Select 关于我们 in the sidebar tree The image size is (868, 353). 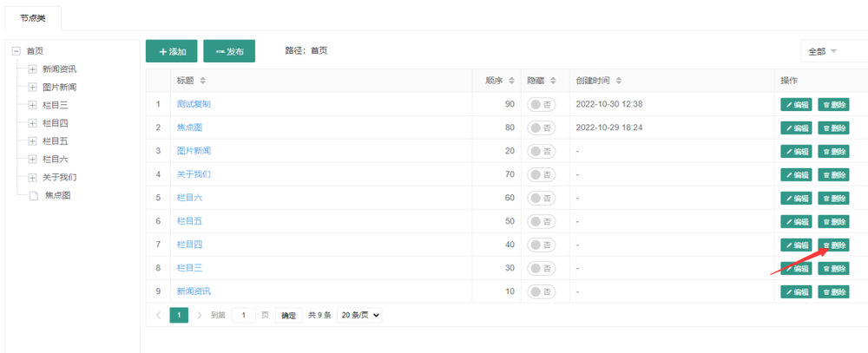[60, 177]
